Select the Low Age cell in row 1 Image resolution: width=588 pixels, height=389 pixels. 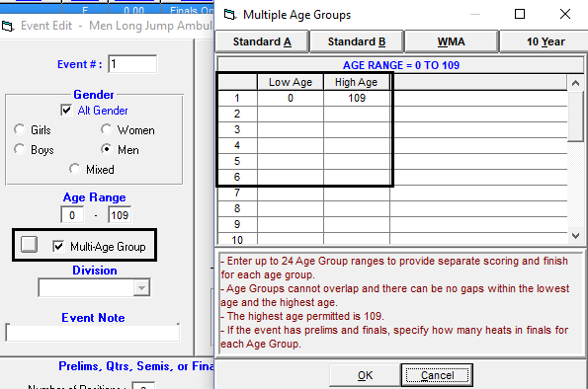(291, 98)
